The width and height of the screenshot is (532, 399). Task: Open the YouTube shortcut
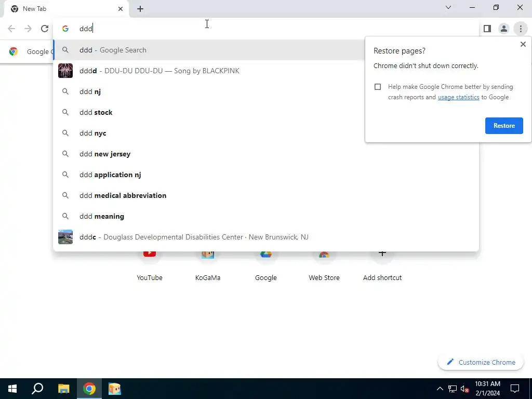(150, 268)
